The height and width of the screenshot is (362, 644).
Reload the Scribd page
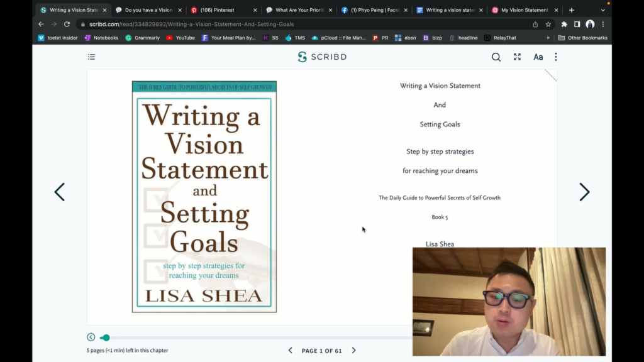click(67, 25)
